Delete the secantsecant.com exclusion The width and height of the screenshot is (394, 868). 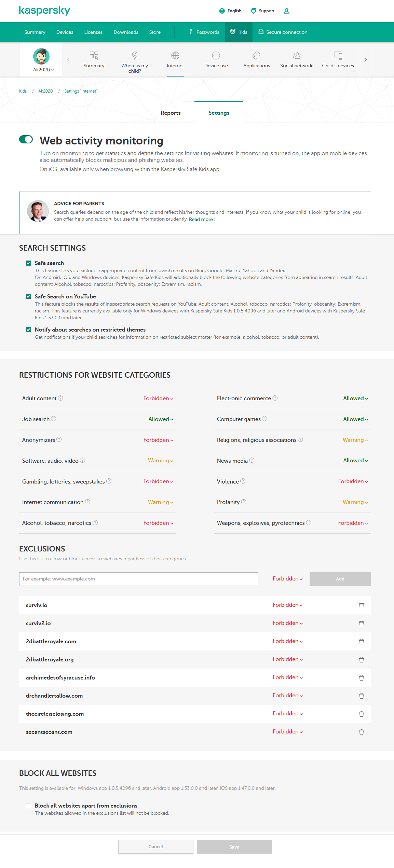click(362, 732)
